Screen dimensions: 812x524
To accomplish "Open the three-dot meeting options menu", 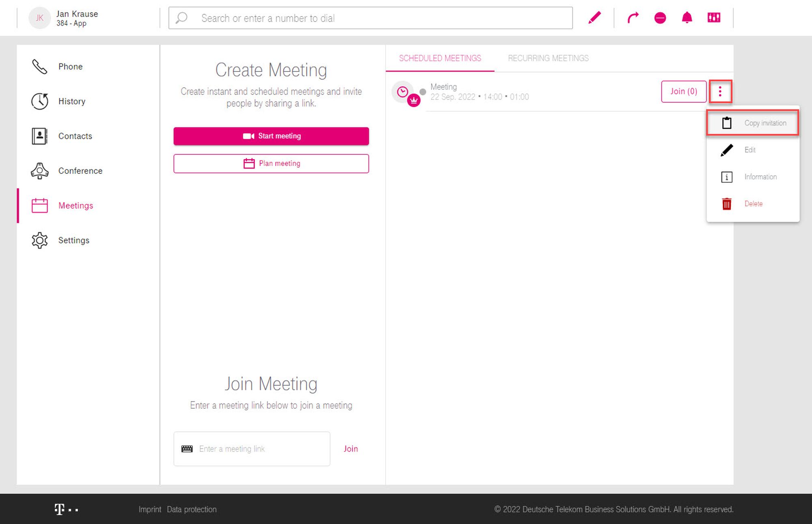I will click(x=720, y=91).
